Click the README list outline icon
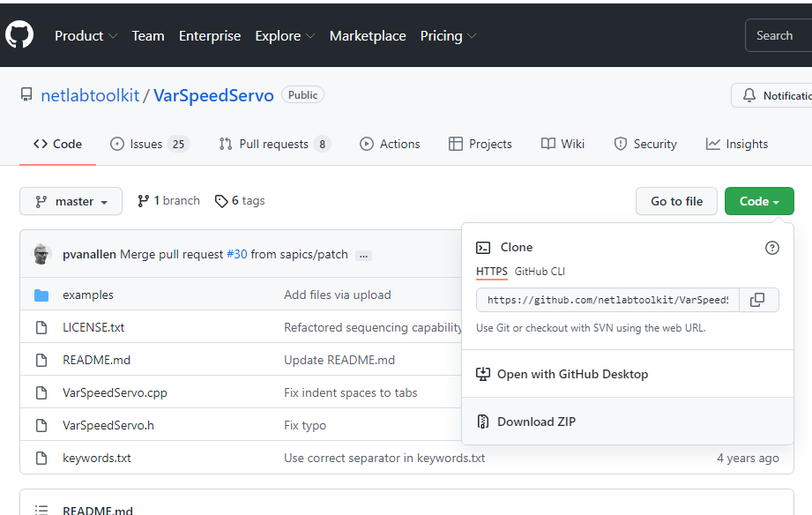This screenshot has height=515, width=812. pyautogui.click(x=41, y=510)
